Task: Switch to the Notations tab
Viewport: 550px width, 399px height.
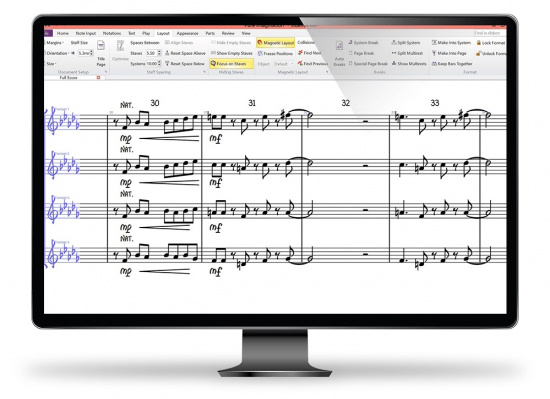Action: click(112, 33)
